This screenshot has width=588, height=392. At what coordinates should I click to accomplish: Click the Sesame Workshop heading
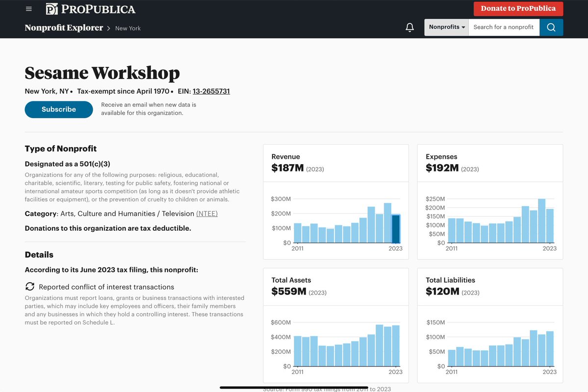click(x=102, y=73)
